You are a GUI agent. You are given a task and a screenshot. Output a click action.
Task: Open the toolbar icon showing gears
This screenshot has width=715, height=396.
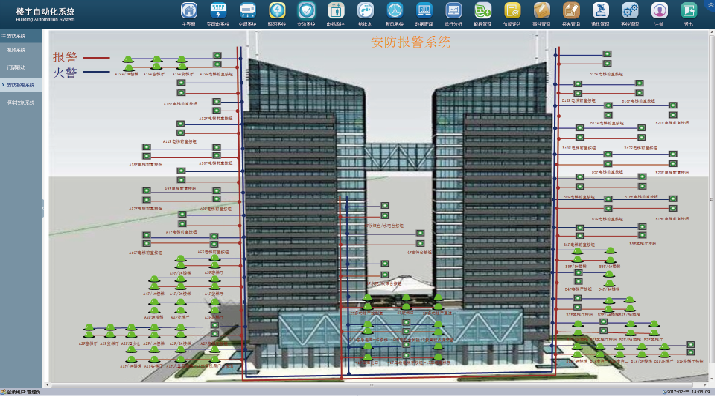click(630, 10)
